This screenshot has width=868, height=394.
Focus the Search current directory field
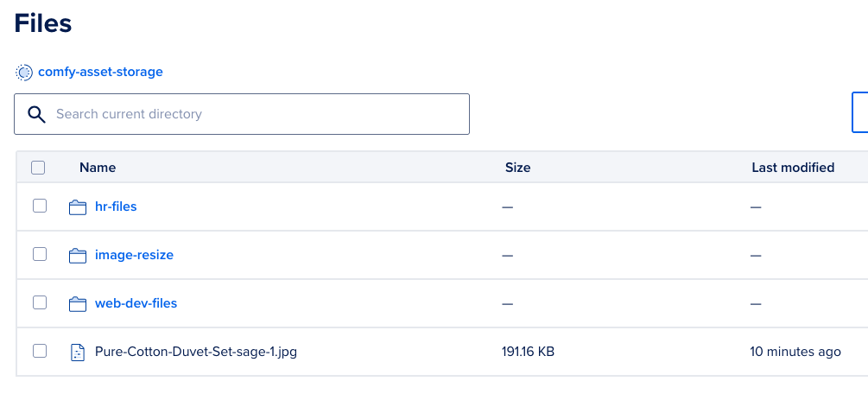[241, 114]
